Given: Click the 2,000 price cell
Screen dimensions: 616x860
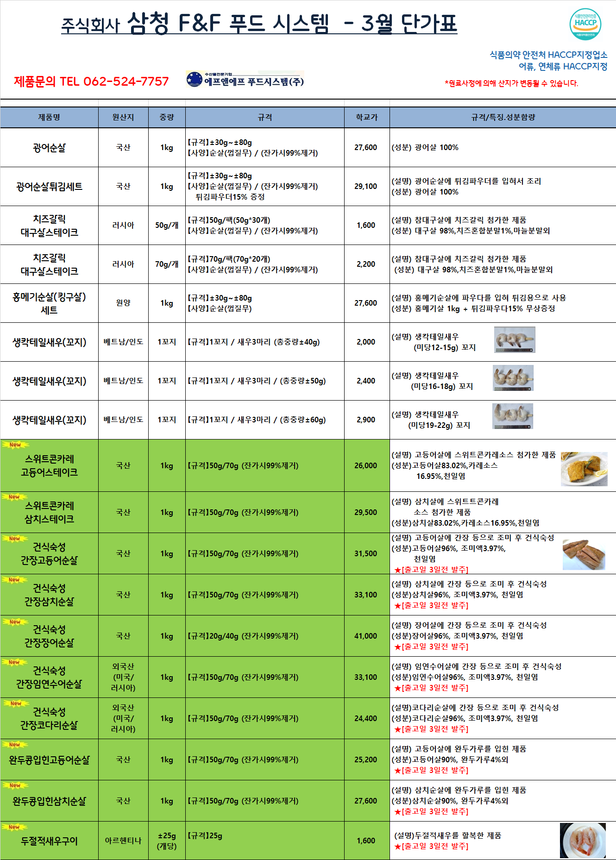Looking at the screenshot, I should pos(366,342).
